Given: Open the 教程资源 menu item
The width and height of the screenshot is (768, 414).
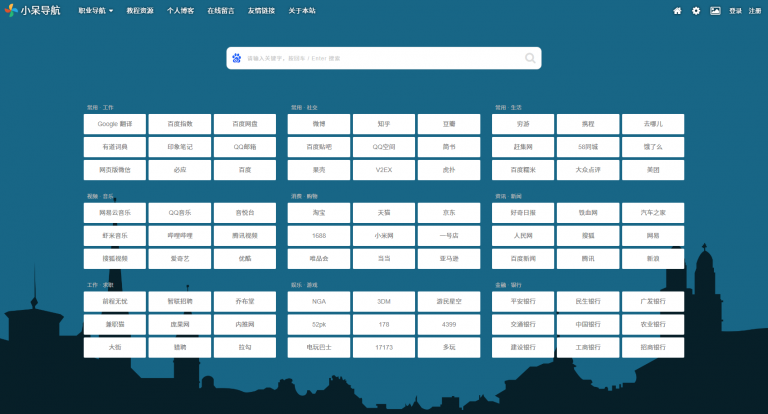Looking at the screenshot, I should 140,11.
